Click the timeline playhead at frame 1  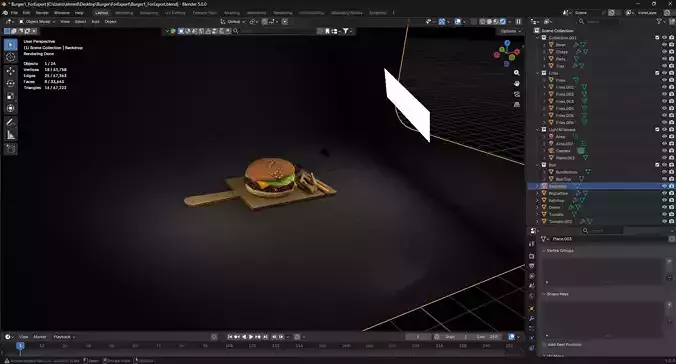tap(20, 346)
